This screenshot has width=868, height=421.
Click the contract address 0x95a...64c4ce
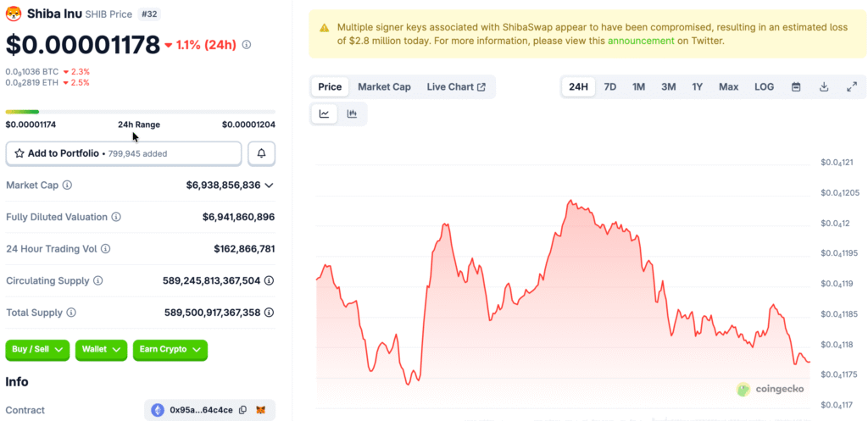(x=201, y=410)
